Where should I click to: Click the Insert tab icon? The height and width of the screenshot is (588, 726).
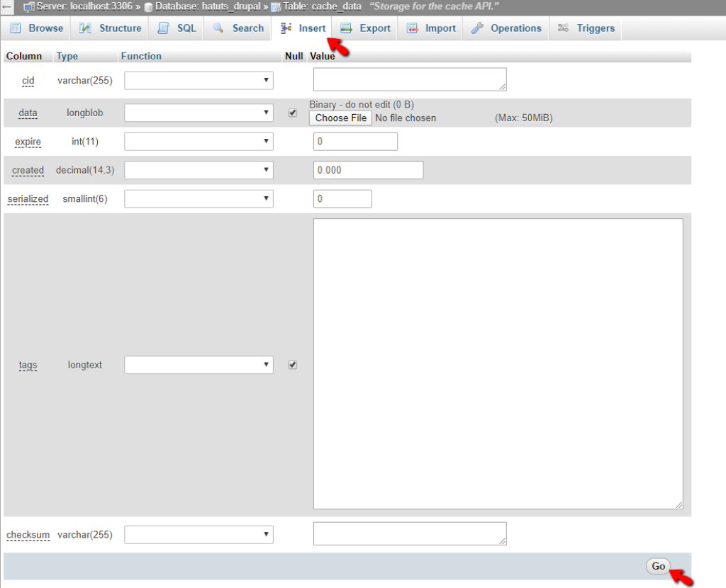(286, 28)
